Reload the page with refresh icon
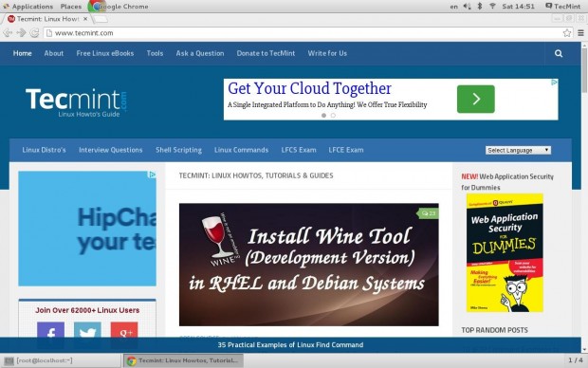588x368 pixels. [34, 33]
